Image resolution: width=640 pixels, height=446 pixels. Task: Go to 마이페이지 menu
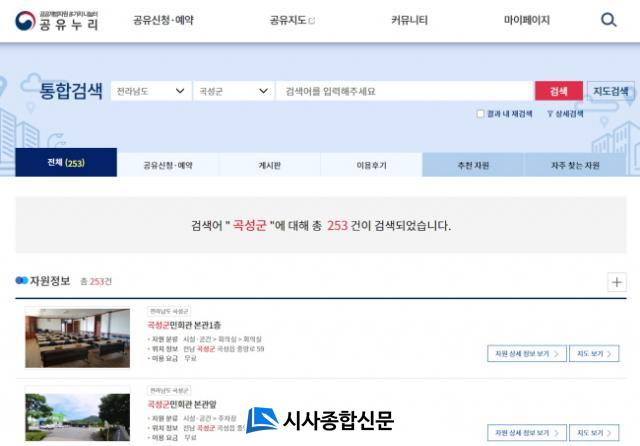click(527, 20)
